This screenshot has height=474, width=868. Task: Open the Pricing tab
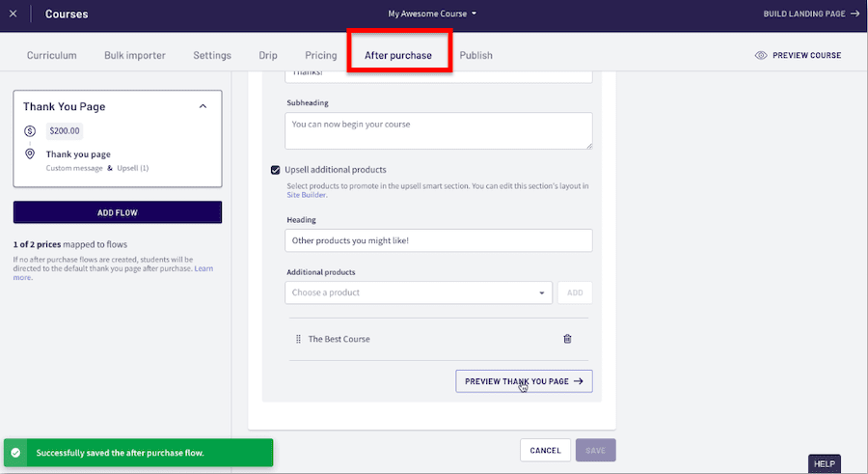(x=320, y=55)
